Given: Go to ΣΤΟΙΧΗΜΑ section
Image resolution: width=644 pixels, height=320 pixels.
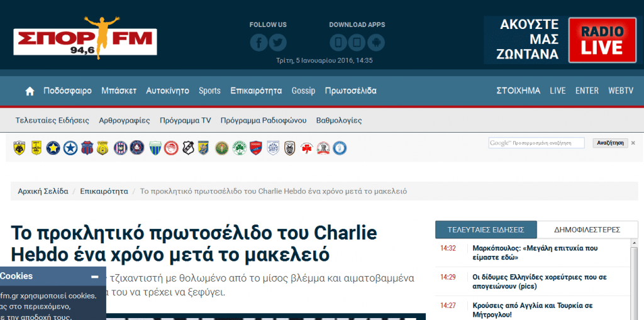Looking at the screenshot, I should [x=518, y=91].
